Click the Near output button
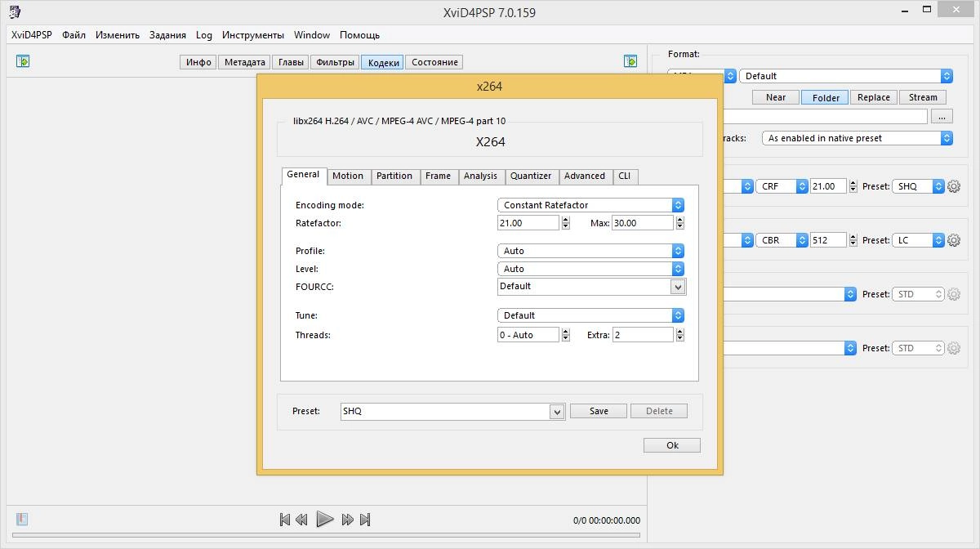The height and width of the screenshot is (549, 980). (776, 97)
